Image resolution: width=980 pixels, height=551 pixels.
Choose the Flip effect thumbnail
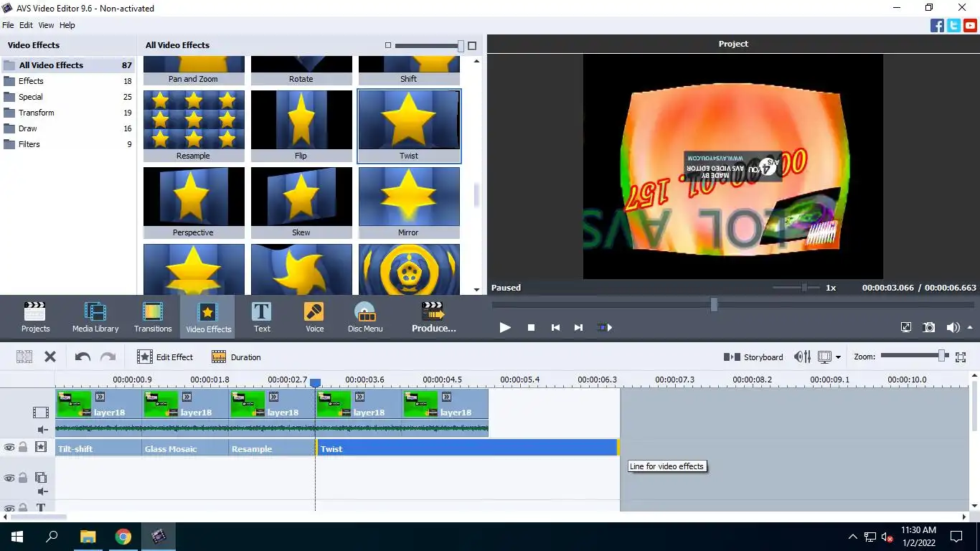point(301,126)
